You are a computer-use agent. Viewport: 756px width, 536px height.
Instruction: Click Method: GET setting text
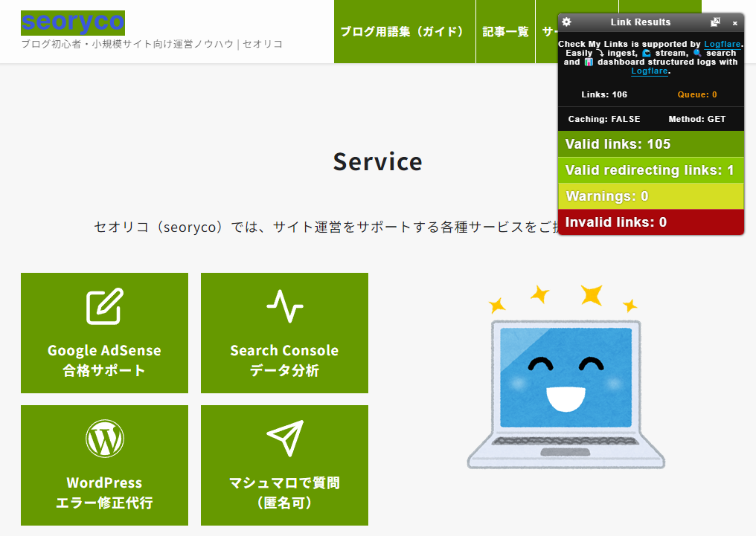coord(696,119)
